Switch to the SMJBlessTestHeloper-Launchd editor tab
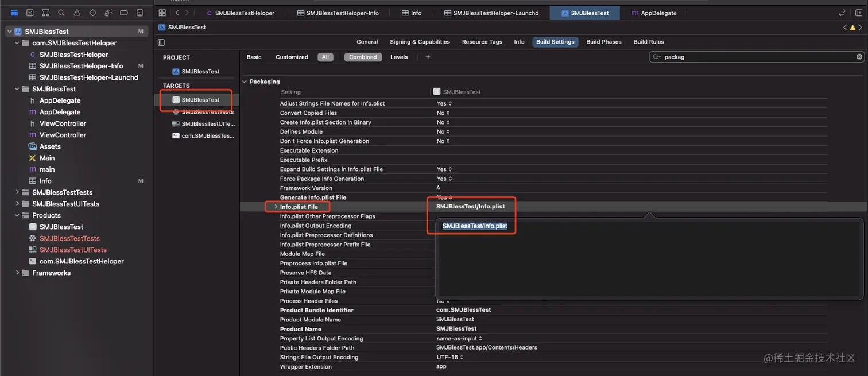868x376 pixels. click(x=491, y=13)
